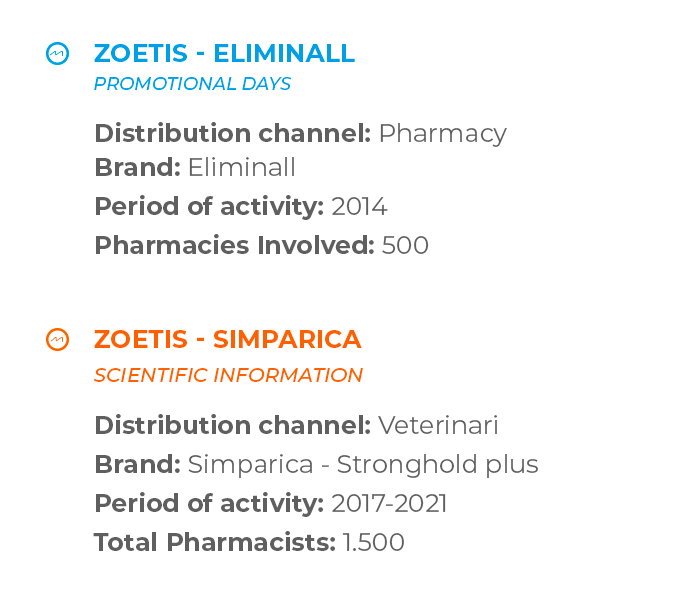700x615 pixels.
Task: Click the blue circular icon beside Zoetis Eliminall
Action: (x=58, y=54)
